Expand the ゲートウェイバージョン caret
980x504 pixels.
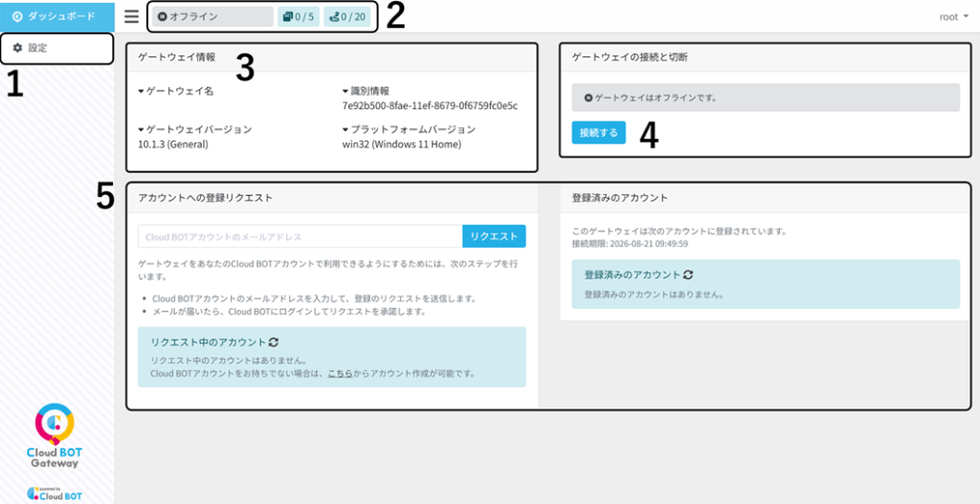[142, 130]
